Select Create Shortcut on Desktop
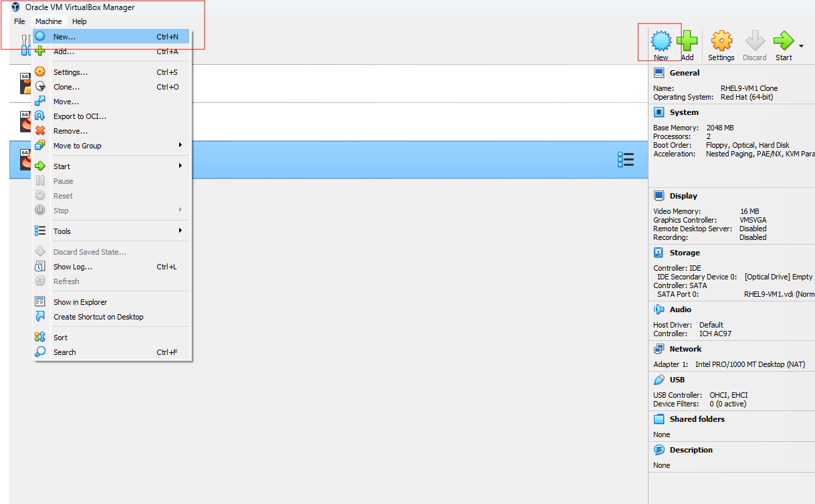The image size is (815, 504). [112, 317]
